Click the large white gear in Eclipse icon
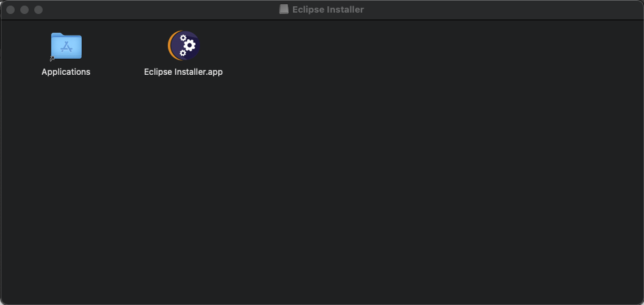Image resolution: width=644 pixels, height=305 pixels. click(189, 45)
